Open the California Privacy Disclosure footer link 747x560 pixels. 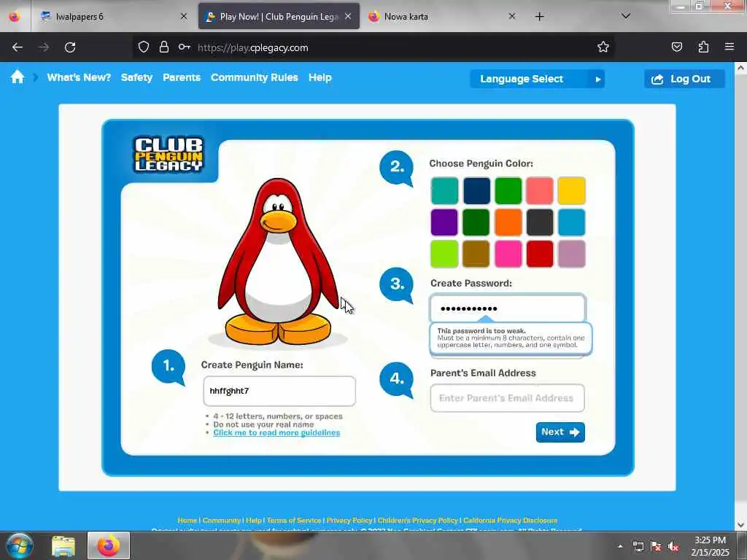(x=510, y=521)
